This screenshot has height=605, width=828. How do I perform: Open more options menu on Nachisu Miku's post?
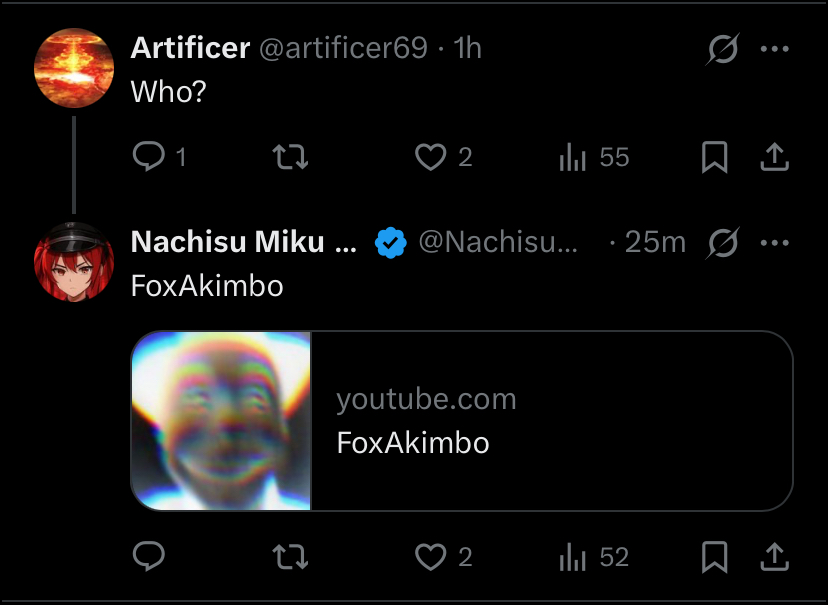[x=774, y=243]
